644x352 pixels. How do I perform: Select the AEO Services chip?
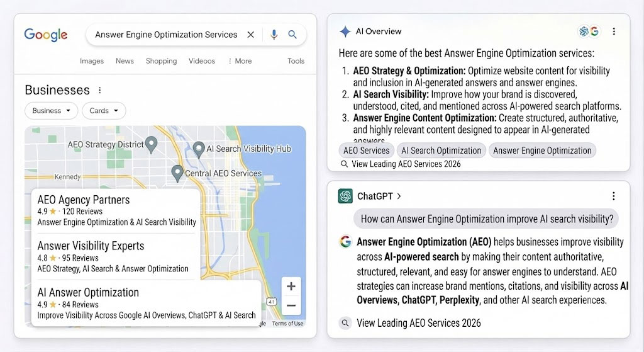click(x=367, y=150)
